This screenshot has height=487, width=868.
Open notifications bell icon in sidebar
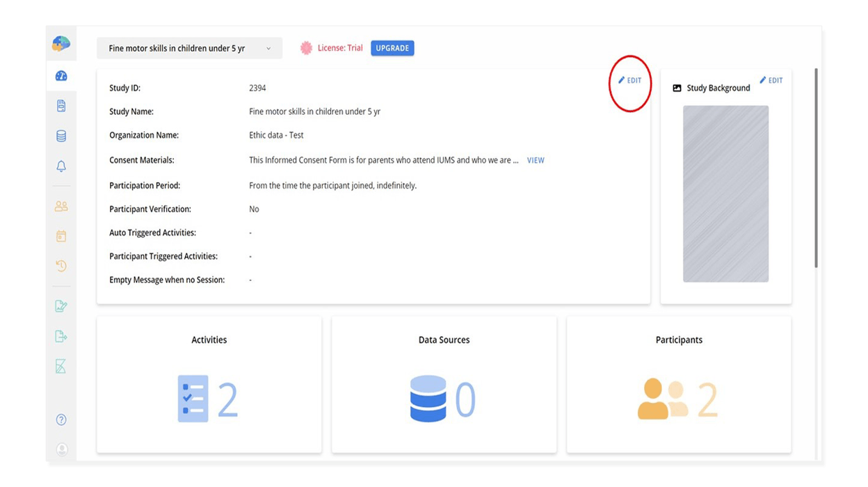pyautogui.click(x=61, y=166)
